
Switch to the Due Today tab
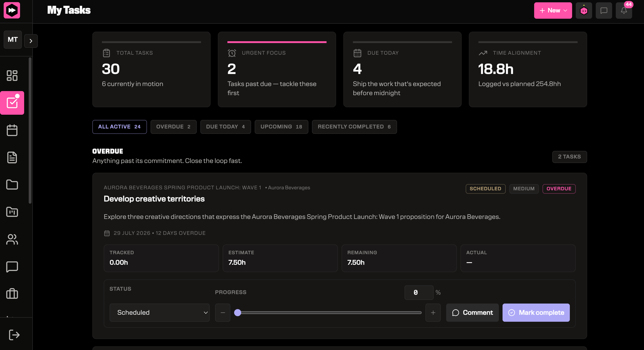pos(225,127)
